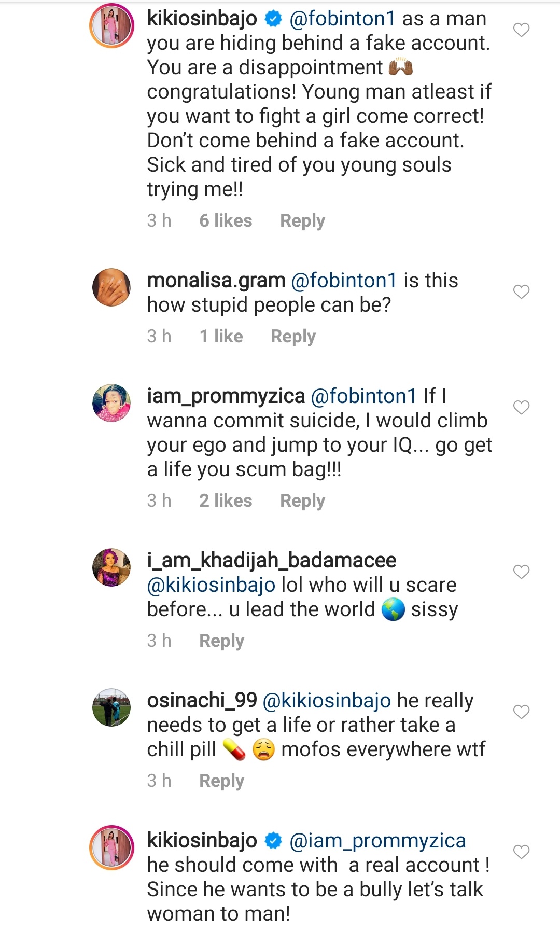Open monalisa.gram's profile picture

pyautogui.click(x=111, y=287)
